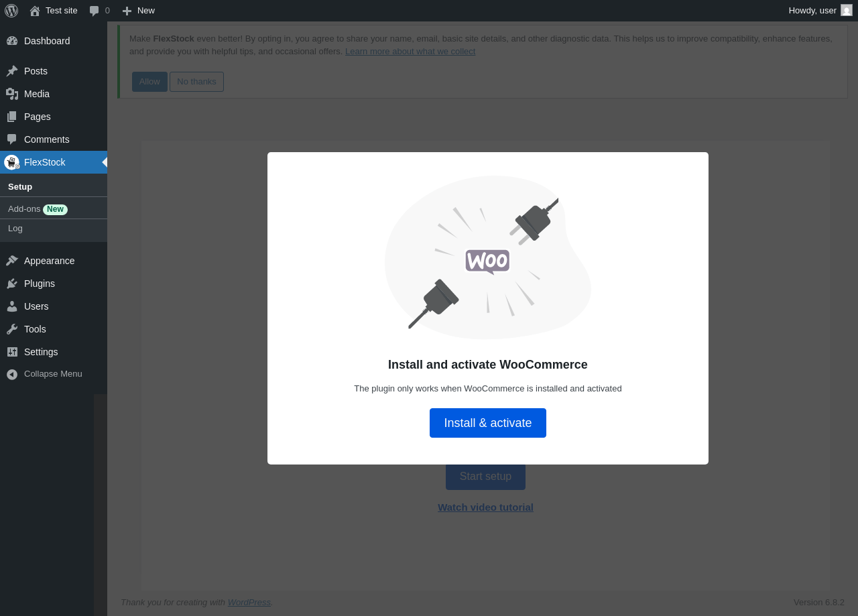Click the Install & activate button

(488, 423)
